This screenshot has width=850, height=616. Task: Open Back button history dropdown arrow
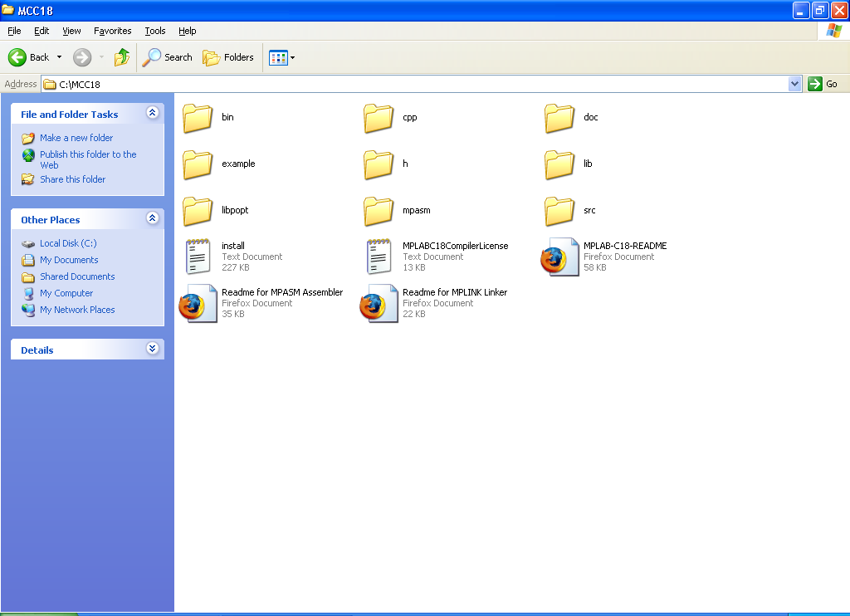[x=60, y=57]
